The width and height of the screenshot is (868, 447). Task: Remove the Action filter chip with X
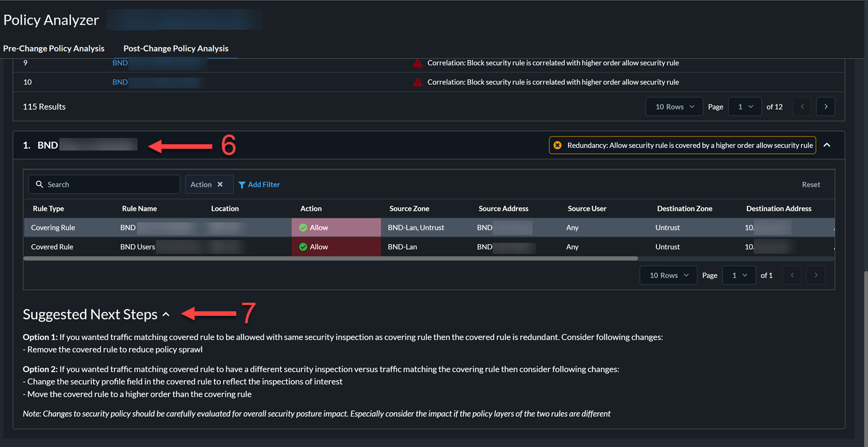[220, 185]
